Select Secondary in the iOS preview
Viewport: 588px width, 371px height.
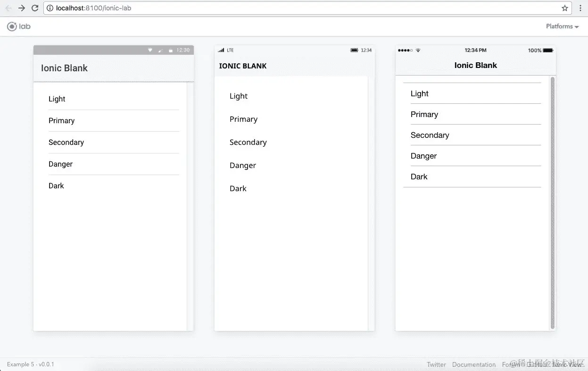tap(472, 135)
